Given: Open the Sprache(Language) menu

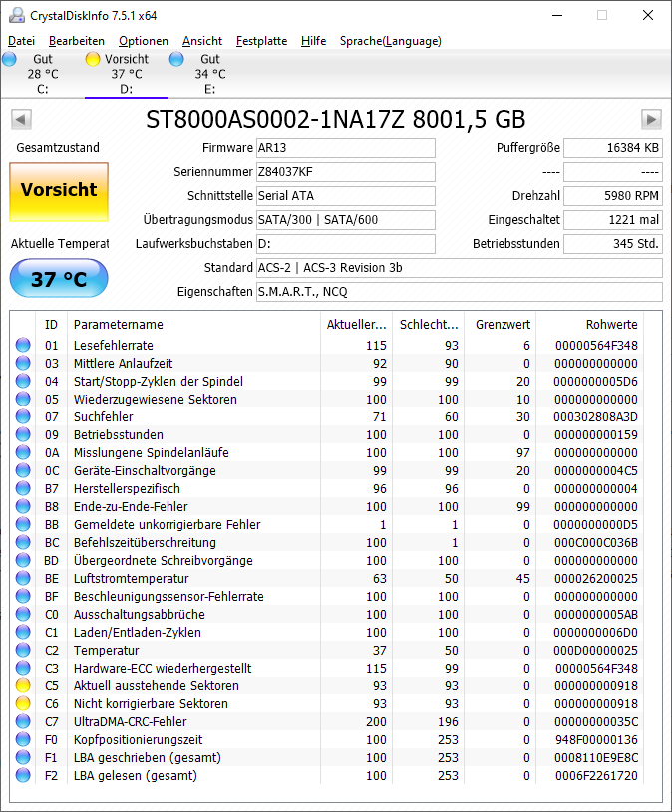Looking at the screenshot, I should coord(390,41).
